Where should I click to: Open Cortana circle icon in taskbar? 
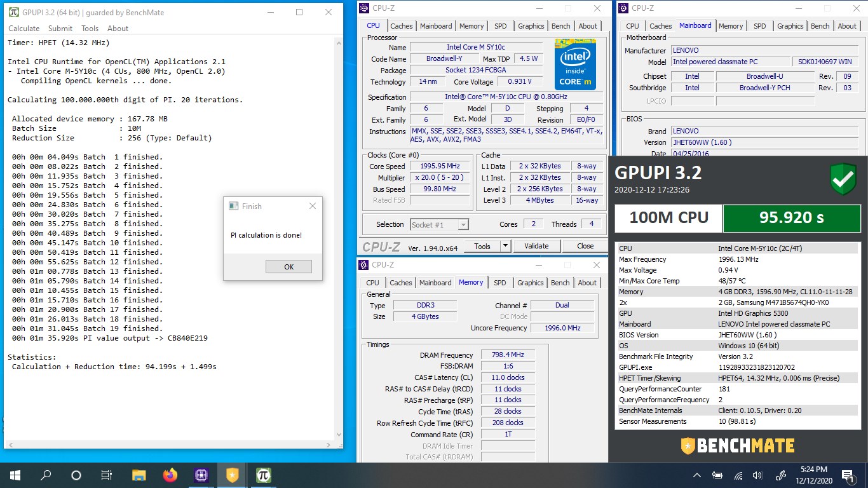76,475
